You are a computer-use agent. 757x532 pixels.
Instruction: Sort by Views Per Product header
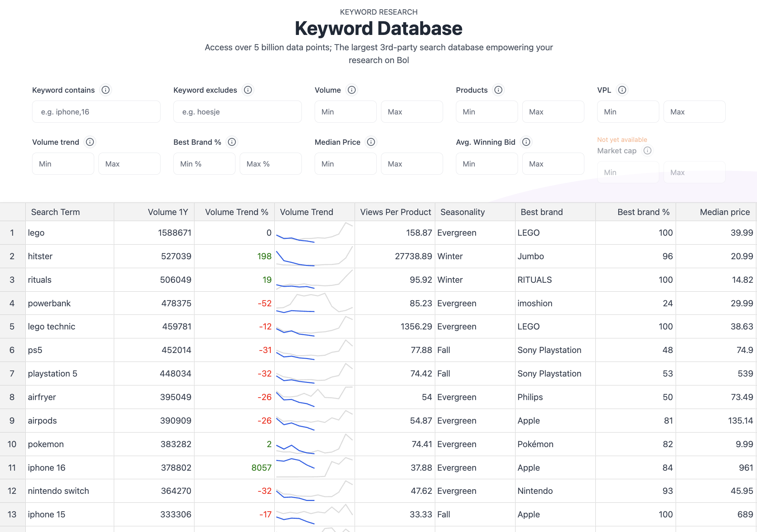point(395,212)
